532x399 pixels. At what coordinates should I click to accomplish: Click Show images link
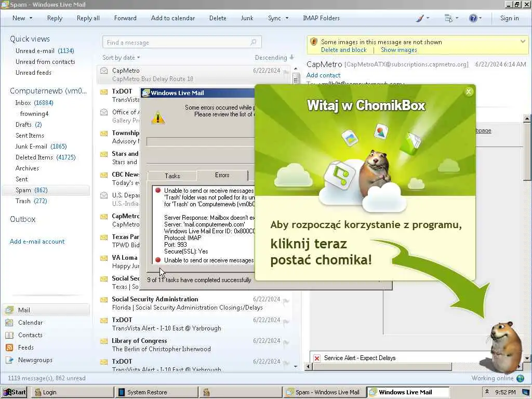[x=398, y=50]
